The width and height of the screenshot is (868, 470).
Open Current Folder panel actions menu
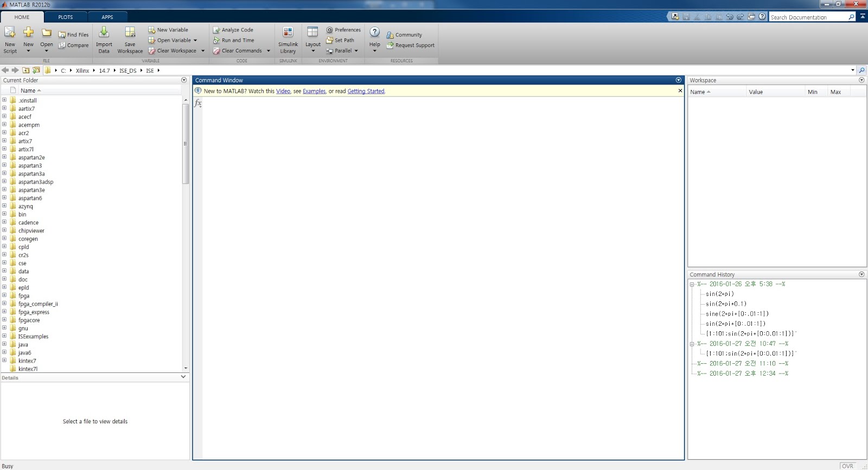point(184,80)
